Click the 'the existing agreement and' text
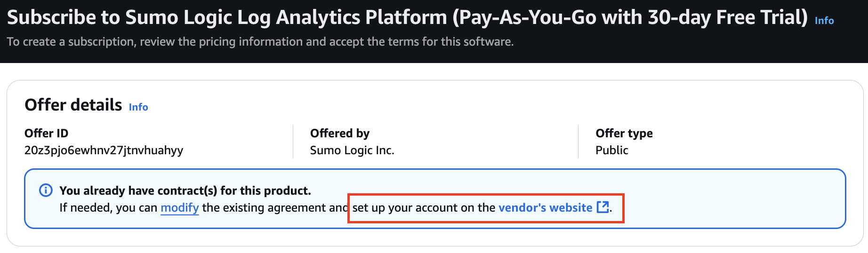This screenshot has width=868, height=253. tap(274, 208)
